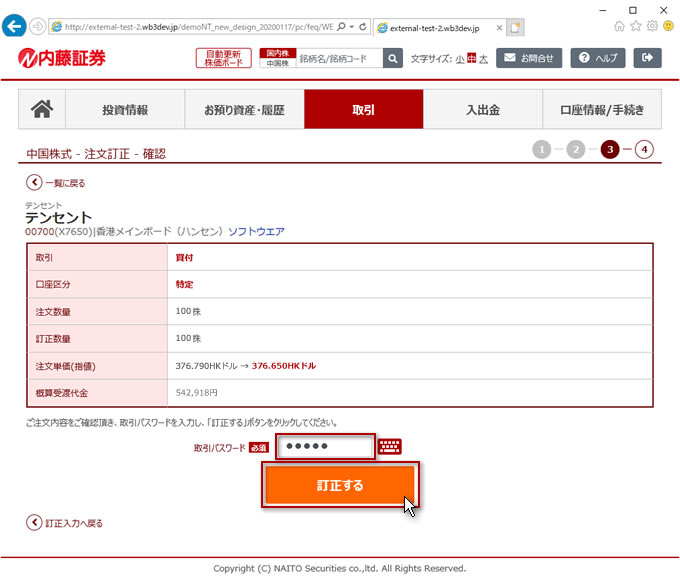Select the 中国株 search toggle

pyautogui.click(x=278, y=63)
